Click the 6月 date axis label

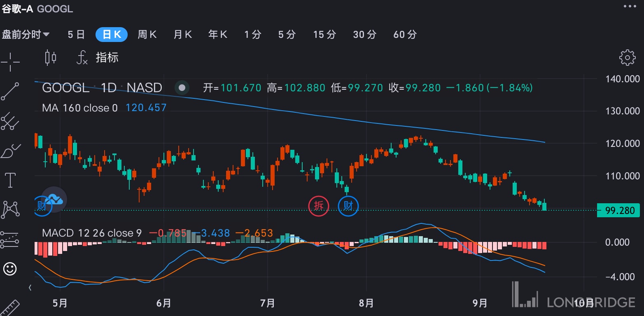coord(164,303)
